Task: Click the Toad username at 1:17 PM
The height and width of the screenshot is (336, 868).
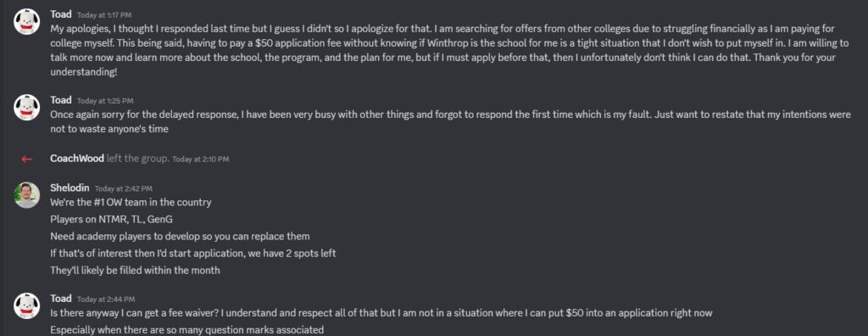Action: pyautogui.click(x=61, y=14)
